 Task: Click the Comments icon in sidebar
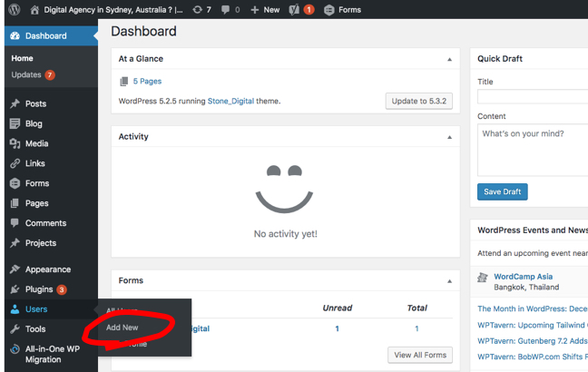tap(15, 223)
